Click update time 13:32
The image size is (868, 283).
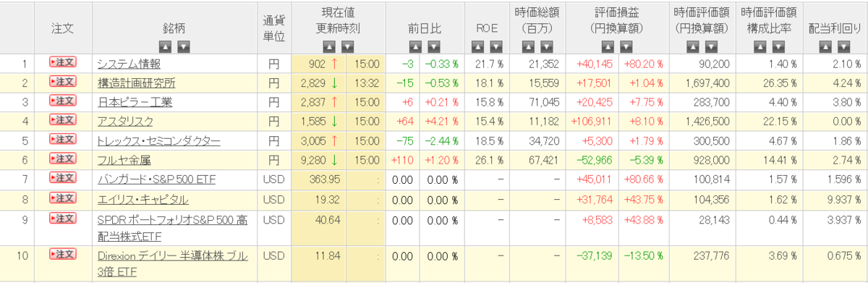pyautogui.click(x=367, y=83)
